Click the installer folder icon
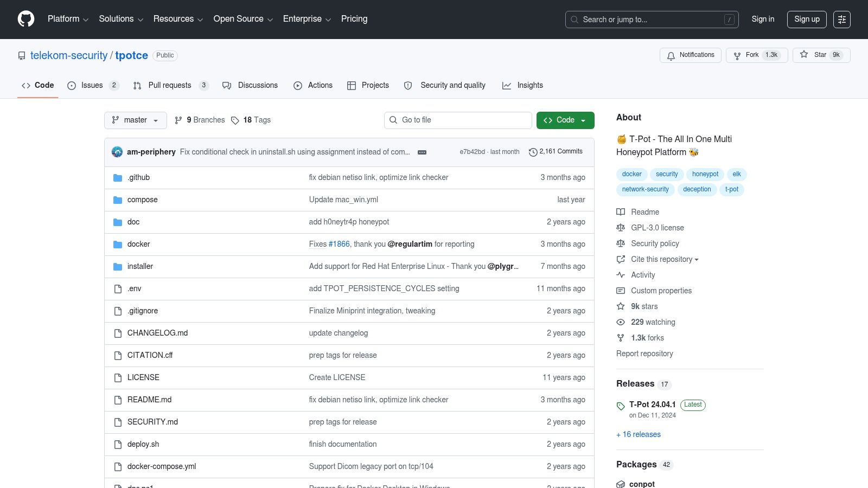Image resolution: width=868 pixels, height=488 pixels. tap(118, 266)
